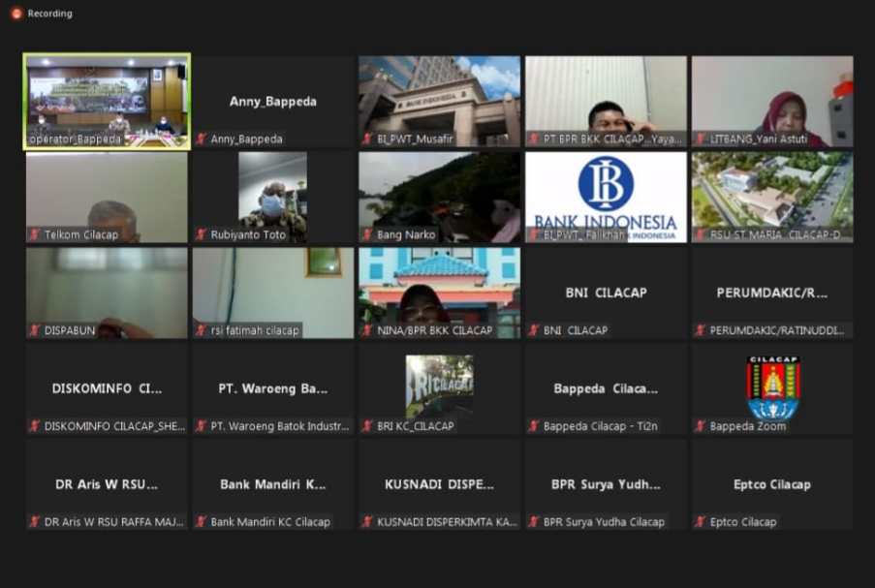Click muted mic icon beside Anny_Bappeda name
The image size is (875, 588).
click(202, 139)
